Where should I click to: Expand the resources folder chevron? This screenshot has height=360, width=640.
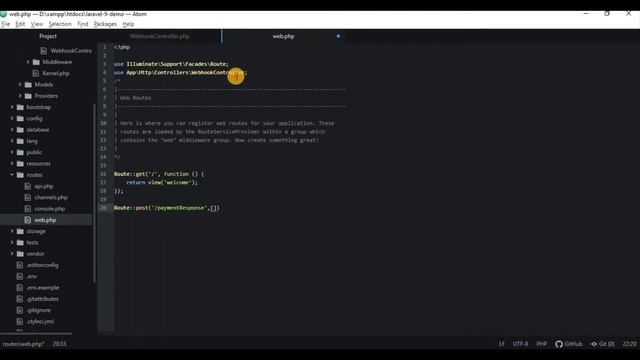point(12,164)
